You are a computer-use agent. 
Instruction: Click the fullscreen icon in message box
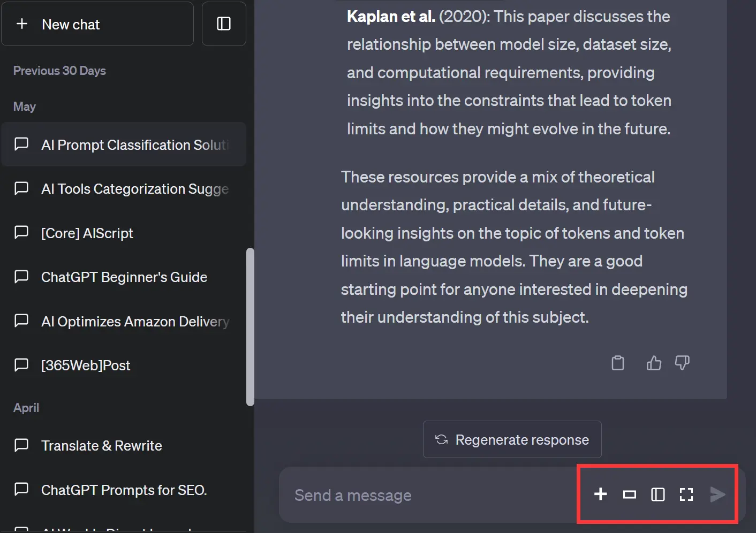(x=686, y=494)
